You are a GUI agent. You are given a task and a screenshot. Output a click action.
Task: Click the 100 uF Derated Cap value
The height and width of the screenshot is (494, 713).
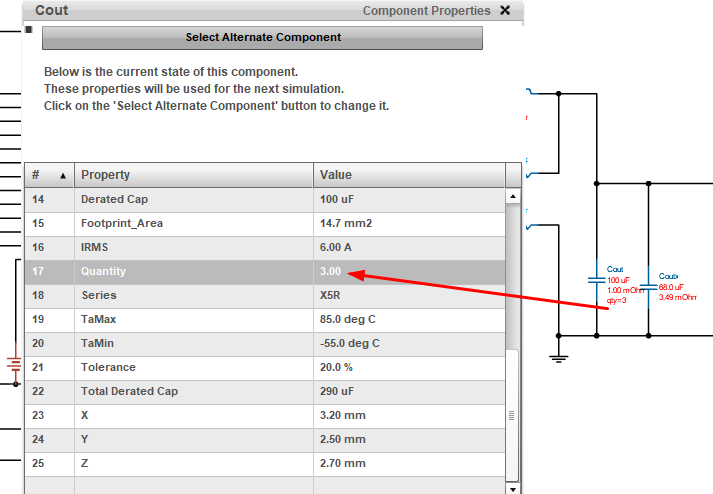click(336, 200)
